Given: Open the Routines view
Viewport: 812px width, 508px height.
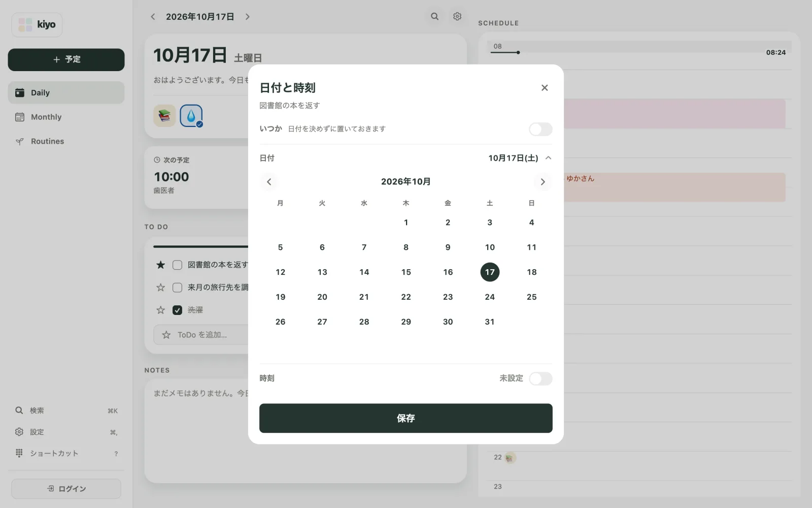Looking at the screenshot, I should tap(66, 141).
